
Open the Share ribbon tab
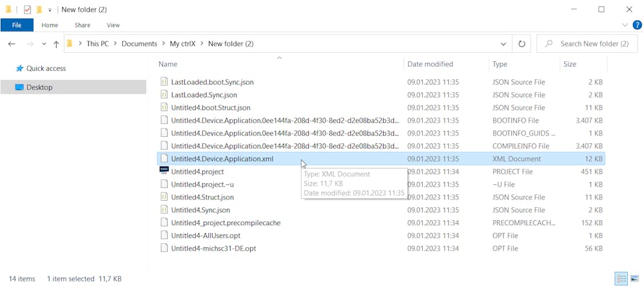point(83,25)
